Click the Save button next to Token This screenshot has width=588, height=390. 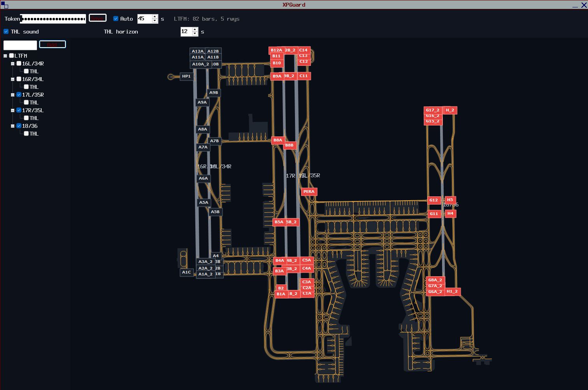(x=98, y=18)
